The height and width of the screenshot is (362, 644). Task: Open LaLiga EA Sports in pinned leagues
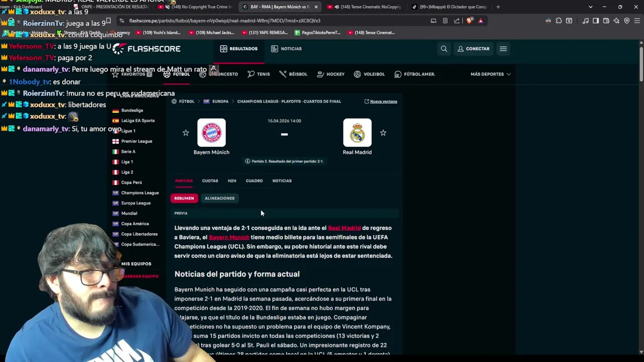point(137,121)
